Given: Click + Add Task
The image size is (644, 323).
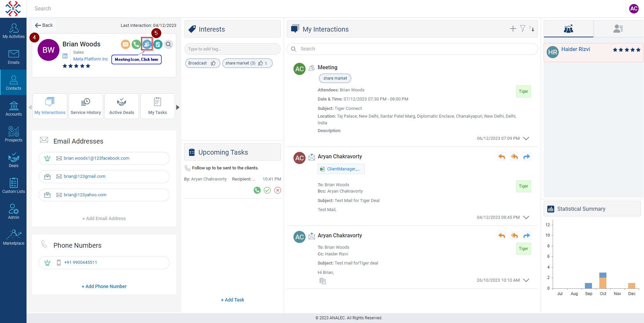Looking at the screenshot, I should [232, 300].
